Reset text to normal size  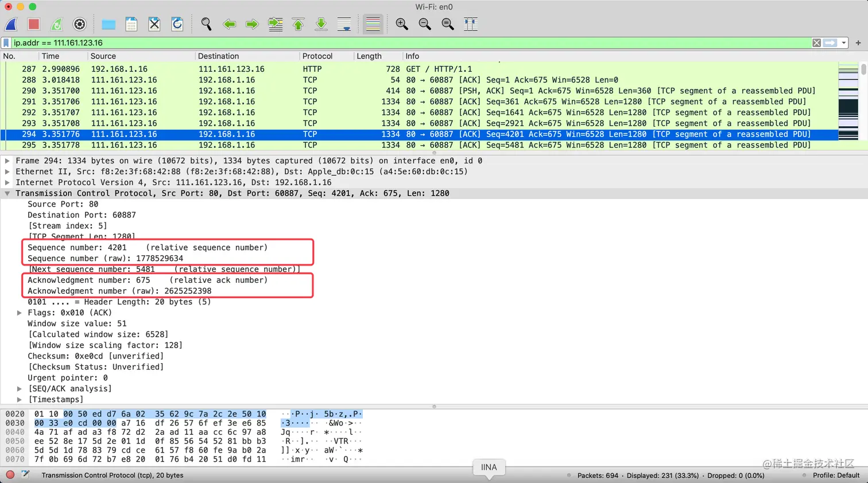click(448, 24)
